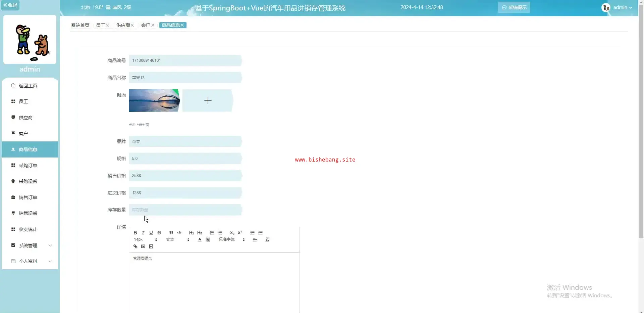Increase indent in the editor
Viewport: 644px width, 313px height.
point(260,233)
